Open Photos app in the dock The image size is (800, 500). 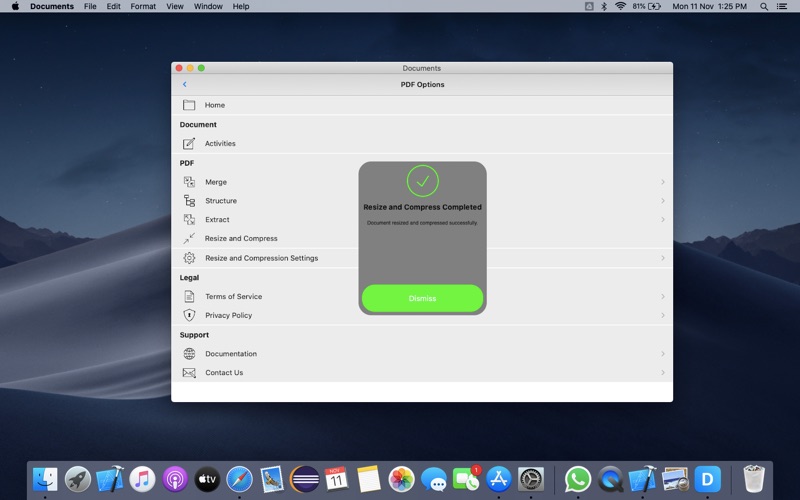pos(402,480)
